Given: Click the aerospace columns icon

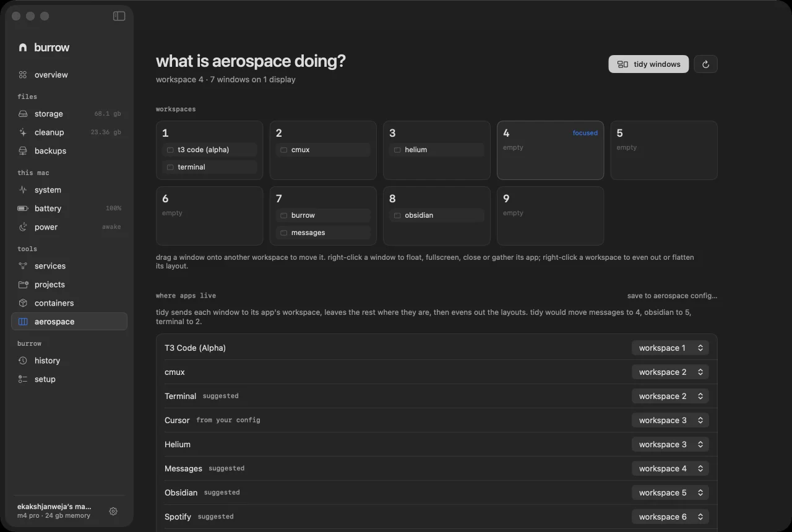Looking at the screenshot, I should tap(23, 322).
